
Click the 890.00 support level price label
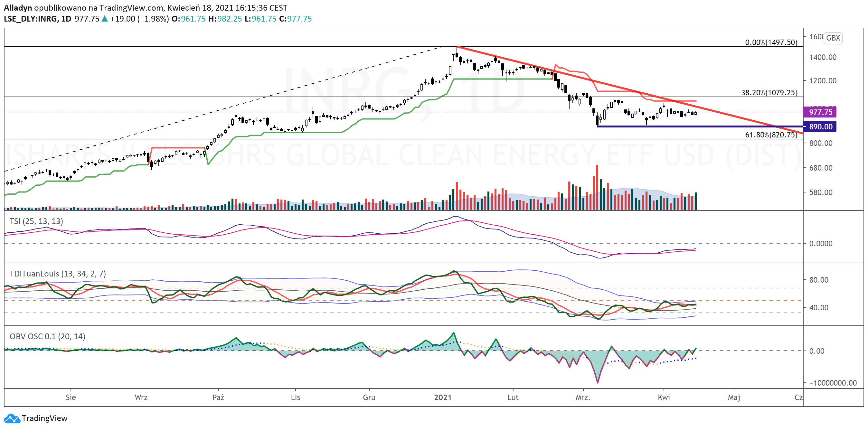point(820,127)
